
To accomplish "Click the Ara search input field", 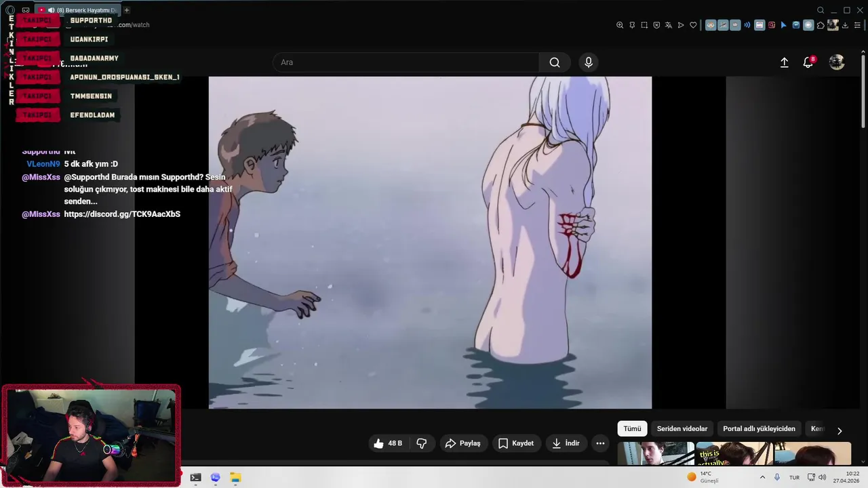I will point(406,62).
